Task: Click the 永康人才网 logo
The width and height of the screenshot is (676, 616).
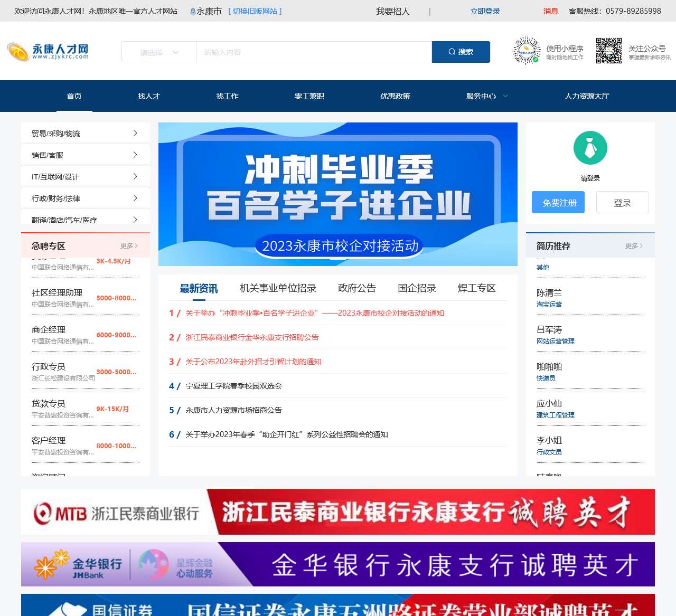Action: pos(48,52)
